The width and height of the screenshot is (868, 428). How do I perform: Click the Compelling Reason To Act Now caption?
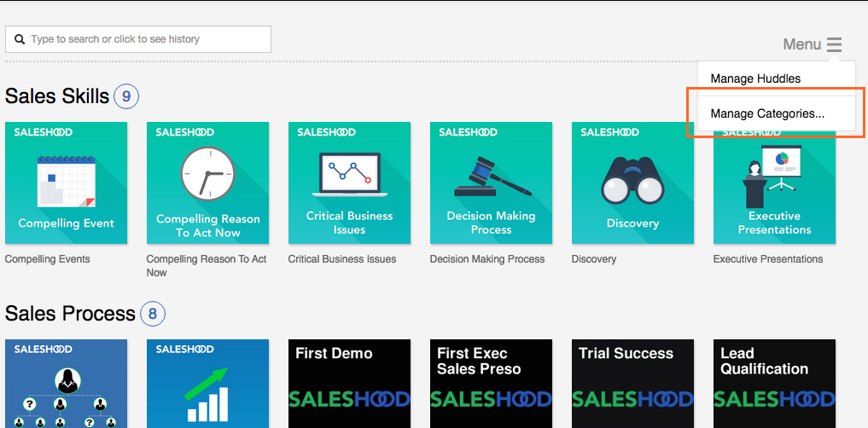(207, 265)
